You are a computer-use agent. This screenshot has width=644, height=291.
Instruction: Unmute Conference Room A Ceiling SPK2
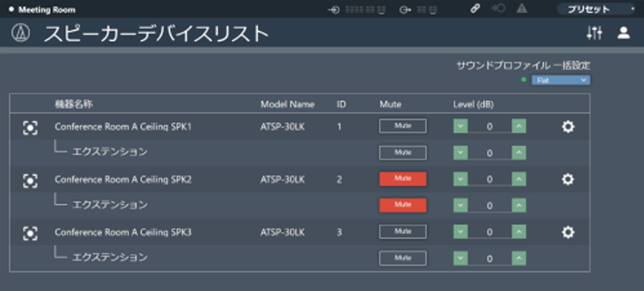click(x=402, y=179)
